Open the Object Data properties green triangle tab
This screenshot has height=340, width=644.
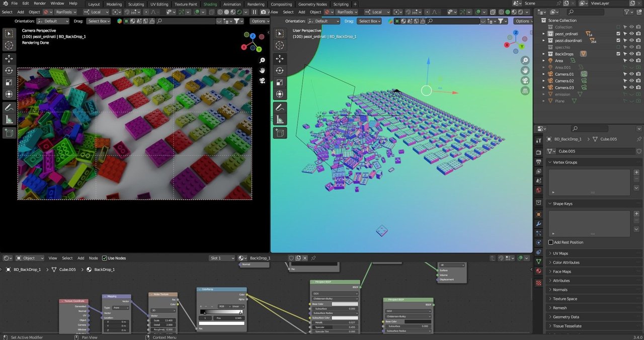pyautogui.click(x=539, y=262)
